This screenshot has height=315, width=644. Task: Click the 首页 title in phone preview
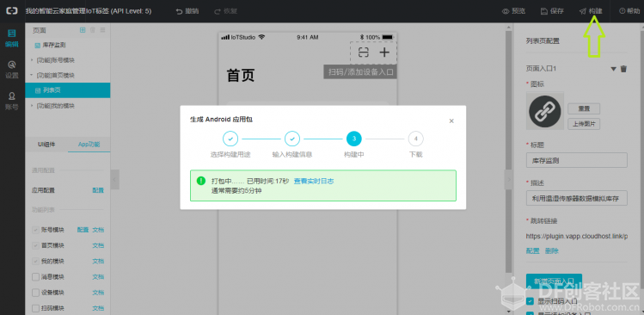241,75
